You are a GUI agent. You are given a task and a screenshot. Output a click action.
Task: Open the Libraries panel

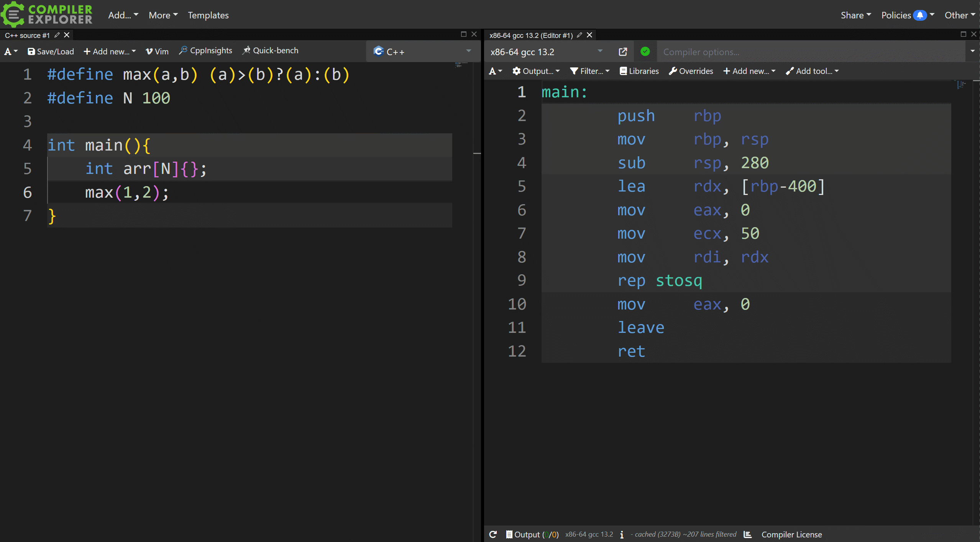pos(639,71)
